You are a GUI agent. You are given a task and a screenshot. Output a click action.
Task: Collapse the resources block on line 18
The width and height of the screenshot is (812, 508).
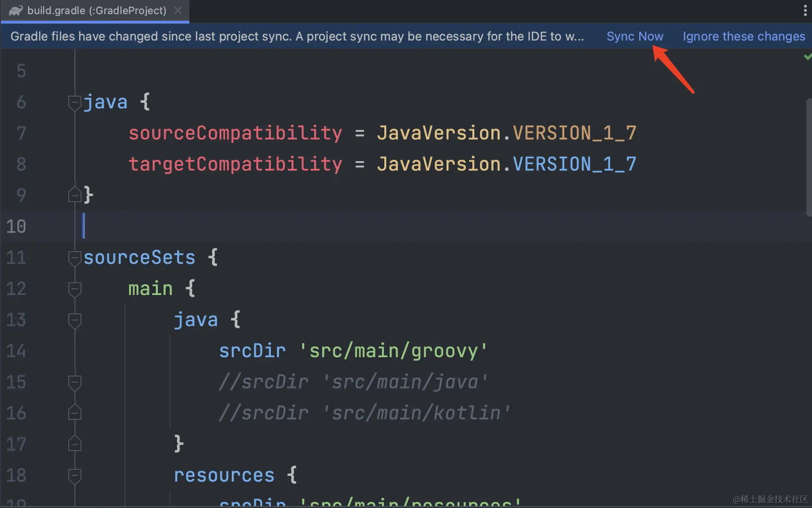(74, 476)
